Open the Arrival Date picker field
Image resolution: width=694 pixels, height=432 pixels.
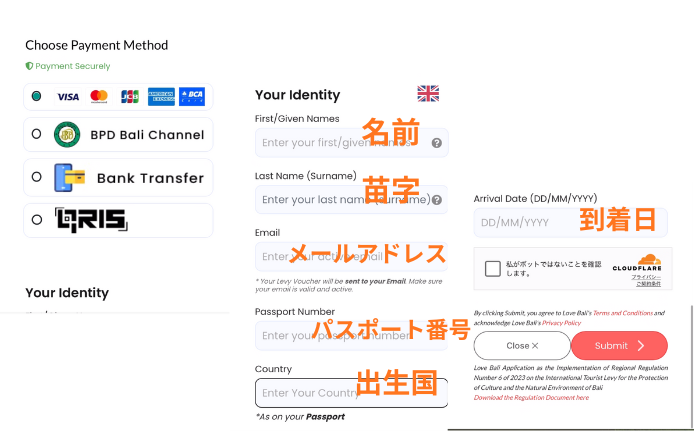571,222
